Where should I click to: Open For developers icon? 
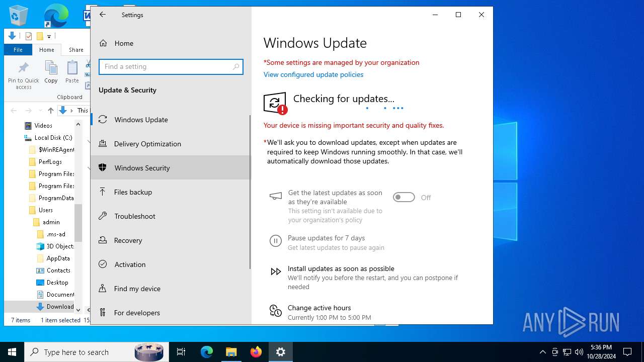coord(103,313)
